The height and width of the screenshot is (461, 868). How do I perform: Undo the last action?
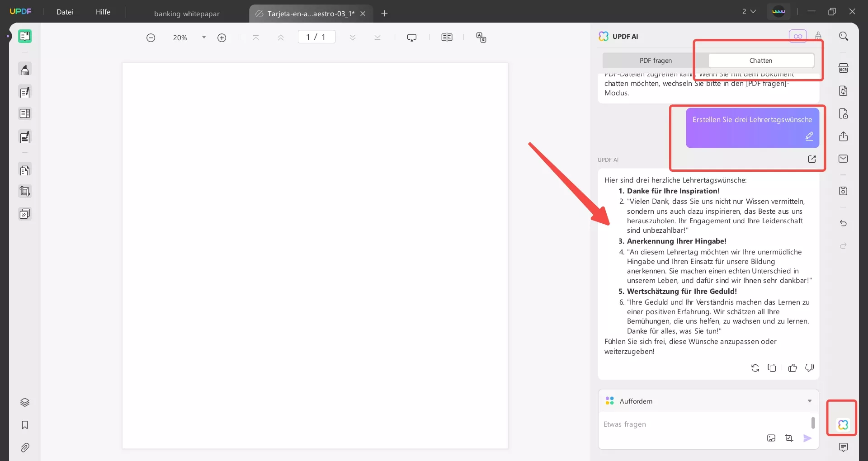(844, 223)
